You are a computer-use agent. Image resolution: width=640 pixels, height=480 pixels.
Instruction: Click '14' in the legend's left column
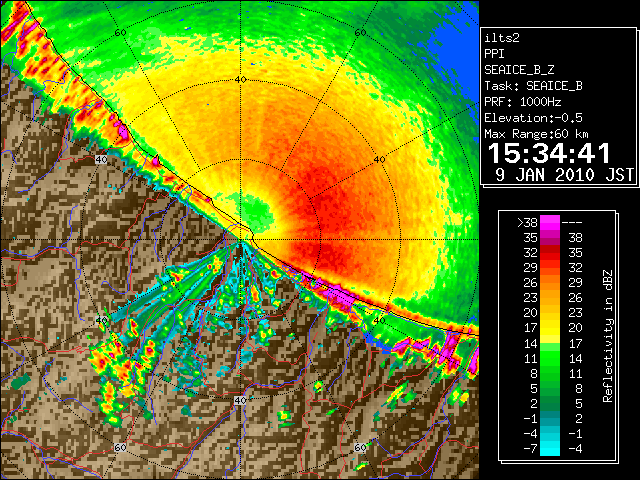coord(531,343)
